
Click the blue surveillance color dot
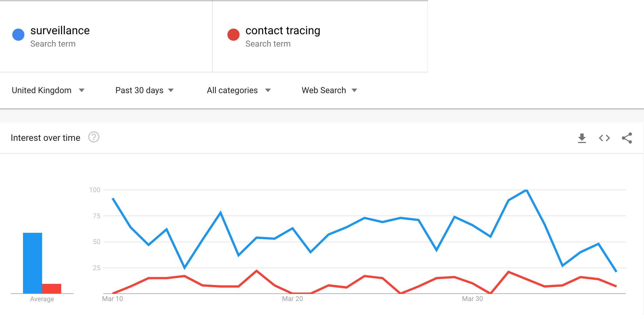coord(19,35)
